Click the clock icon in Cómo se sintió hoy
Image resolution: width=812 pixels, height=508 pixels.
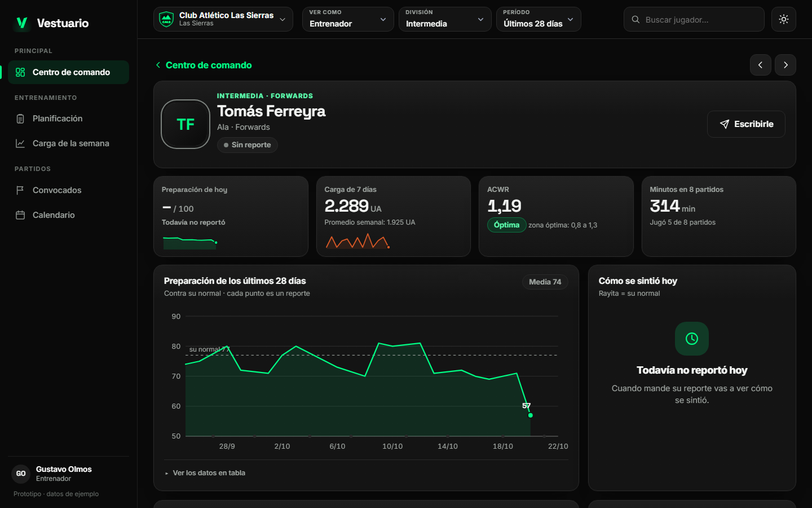[x=692, y=339]
